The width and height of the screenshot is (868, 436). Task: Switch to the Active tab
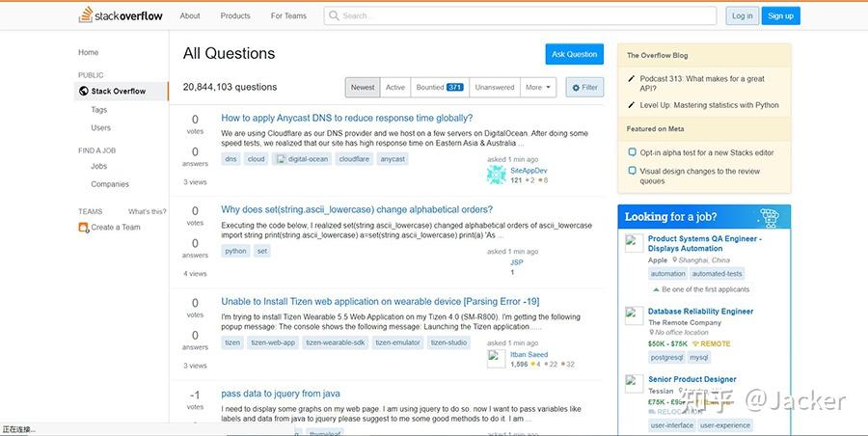[395, 88]
